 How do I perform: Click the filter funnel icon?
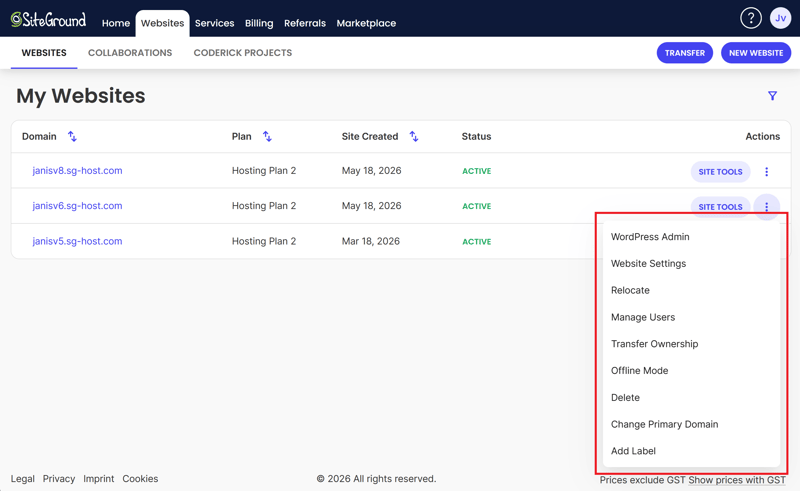click(772, 96)
